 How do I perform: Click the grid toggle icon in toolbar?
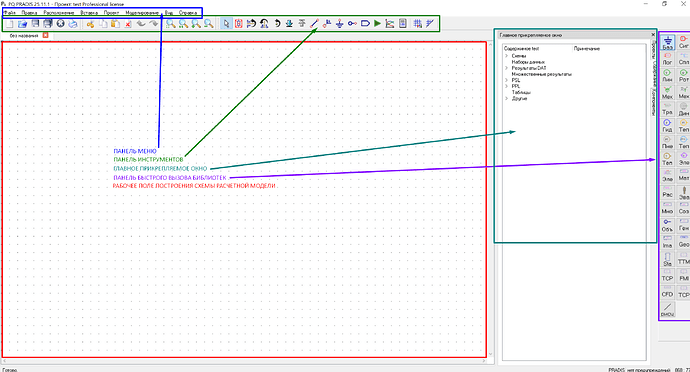coord(417,23)
